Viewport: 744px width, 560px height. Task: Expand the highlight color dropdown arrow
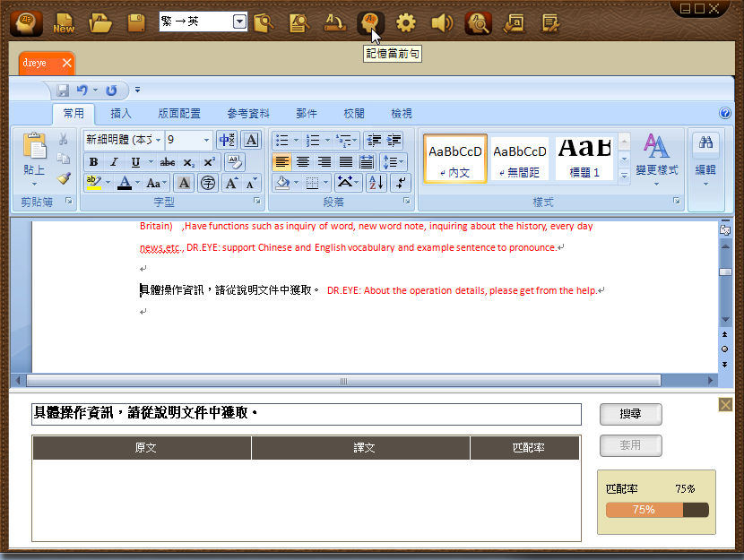(108, 183)
